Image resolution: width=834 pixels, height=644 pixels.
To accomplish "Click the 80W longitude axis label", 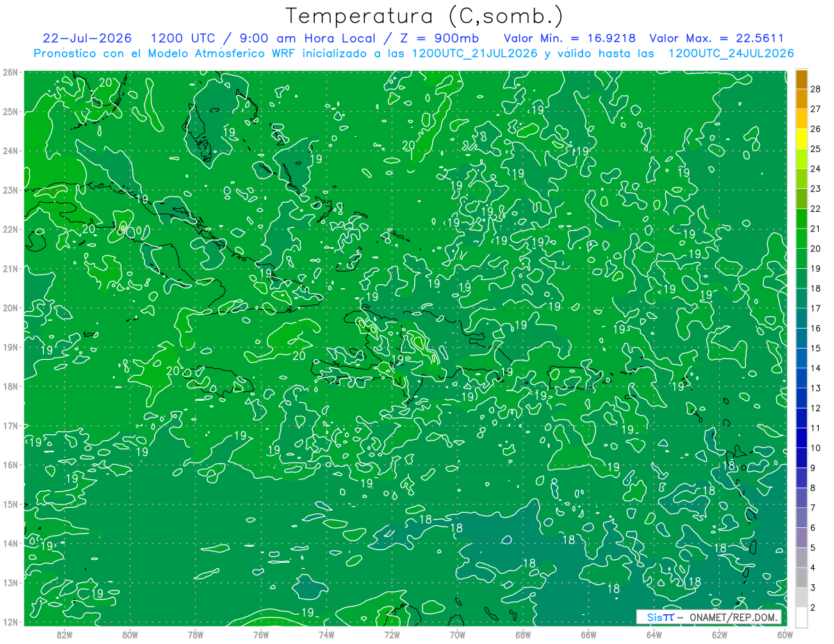I will pos(130,634).
